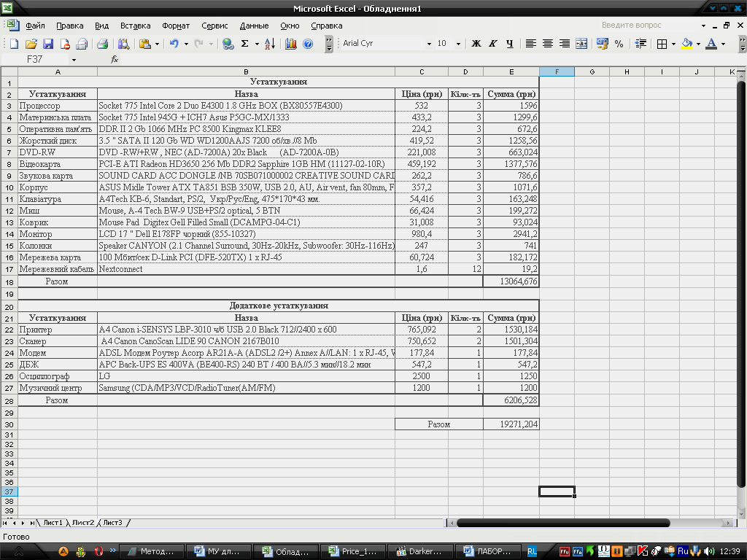Select row 18 header
This screenshot has height=560, width=747.
click(9, 281)
